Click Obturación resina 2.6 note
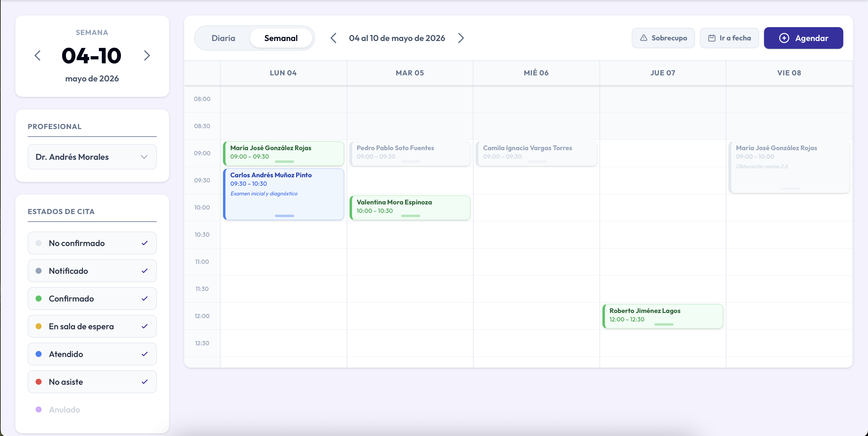The height and width of the screenshot is (436, 868). (762, 166)
